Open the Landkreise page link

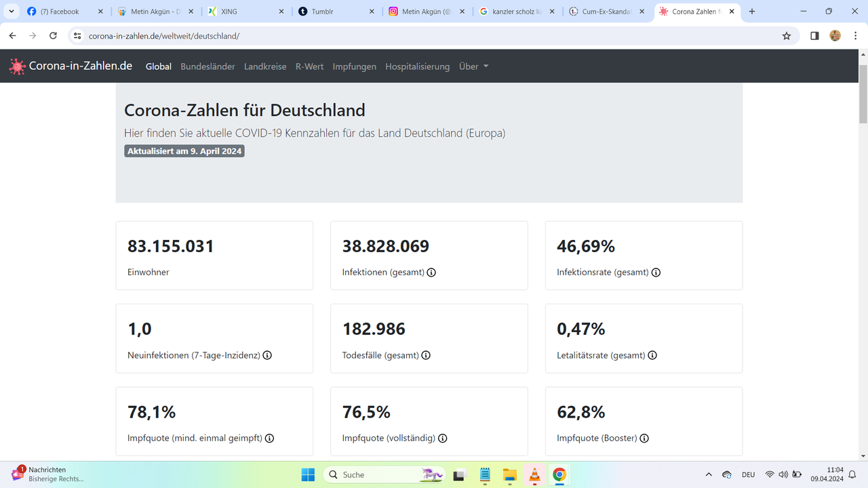[265, 66]
